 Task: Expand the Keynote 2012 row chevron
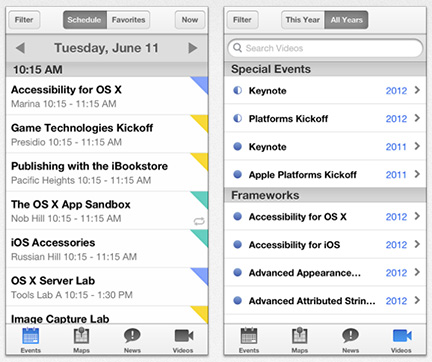(417, 90)
